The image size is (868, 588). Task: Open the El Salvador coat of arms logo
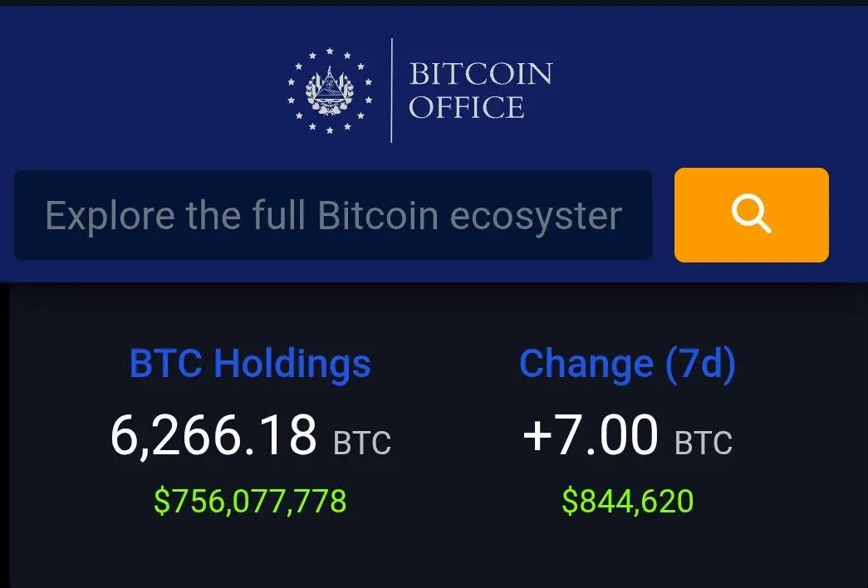pyautogui.click(x=330, y=91)
